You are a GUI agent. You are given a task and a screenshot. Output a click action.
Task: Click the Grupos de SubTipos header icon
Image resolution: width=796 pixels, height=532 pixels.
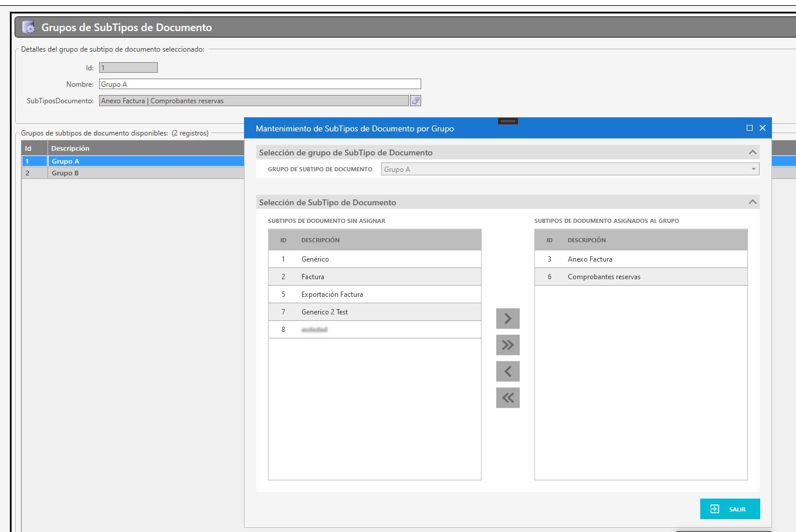point(28,28)
